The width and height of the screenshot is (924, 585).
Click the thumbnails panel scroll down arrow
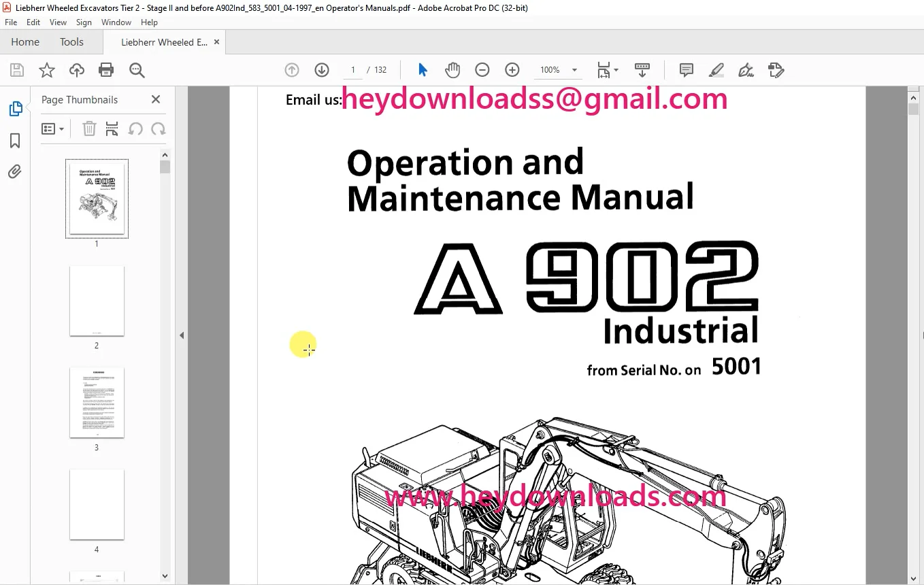(x=165, y=576)
